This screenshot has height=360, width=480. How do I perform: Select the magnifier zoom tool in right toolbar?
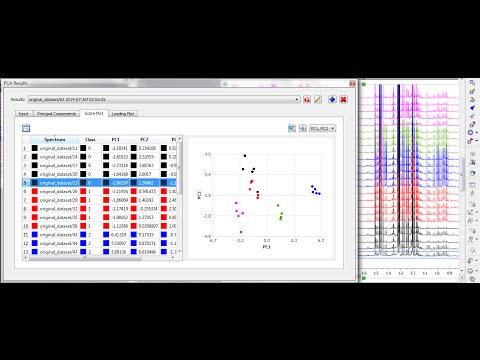472,83
